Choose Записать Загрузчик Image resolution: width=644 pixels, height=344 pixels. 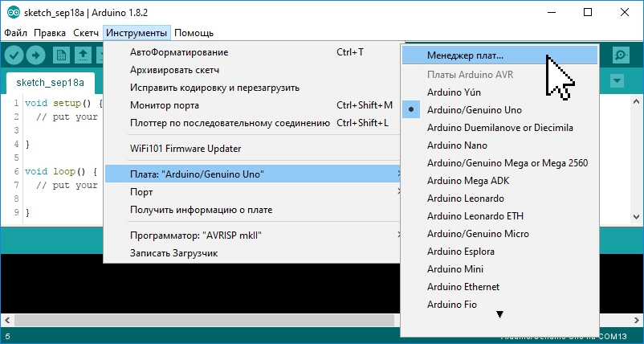[252, 253]
